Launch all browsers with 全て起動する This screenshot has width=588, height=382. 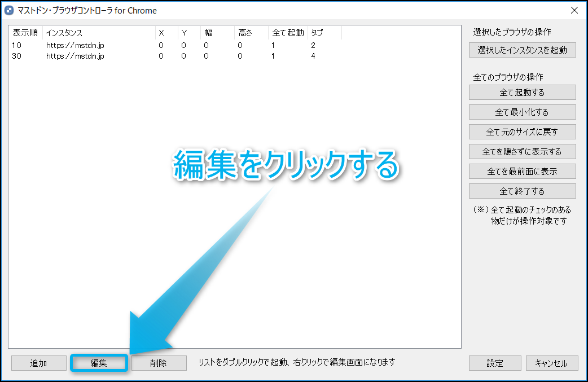coord(522,92)
